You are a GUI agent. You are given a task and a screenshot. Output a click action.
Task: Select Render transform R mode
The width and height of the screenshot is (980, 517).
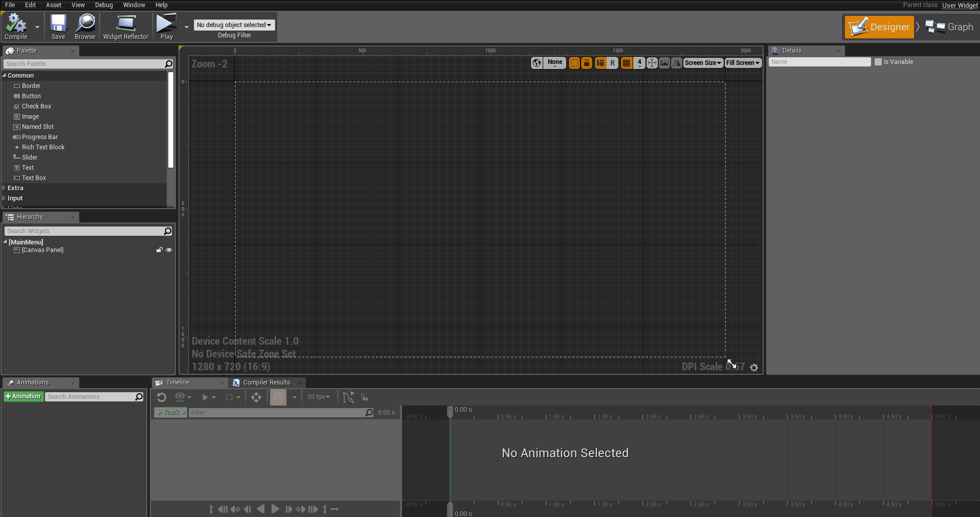coord(612,63)
